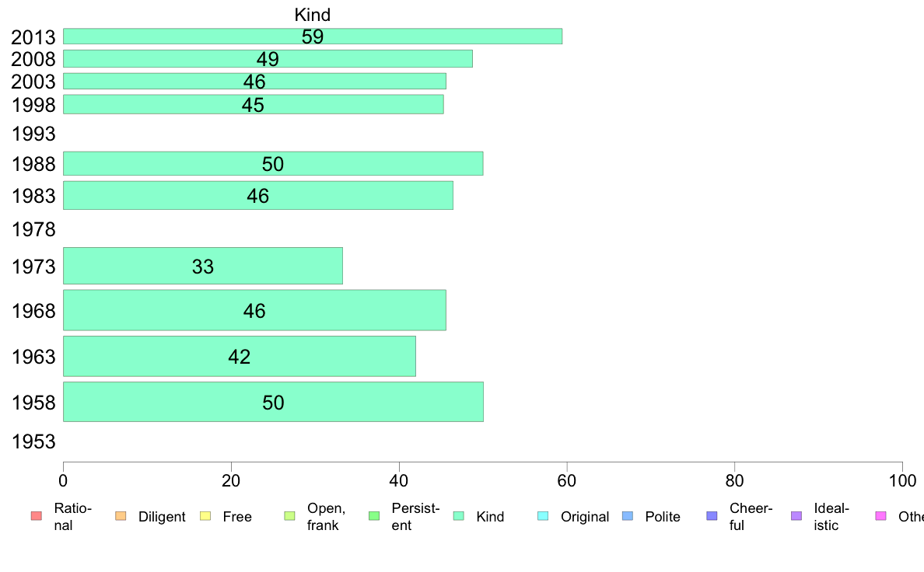Select the 1988 bar labeled 50
Image resolution: width=924 pixels, height=572 pixels.
[273, 163]
